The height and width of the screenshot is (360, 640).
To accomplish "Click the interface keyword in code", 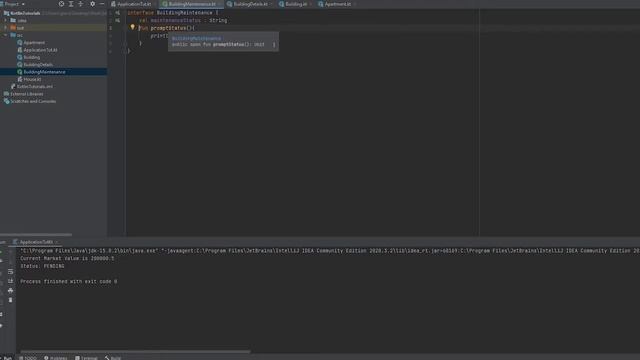I will tap(140, 13).
